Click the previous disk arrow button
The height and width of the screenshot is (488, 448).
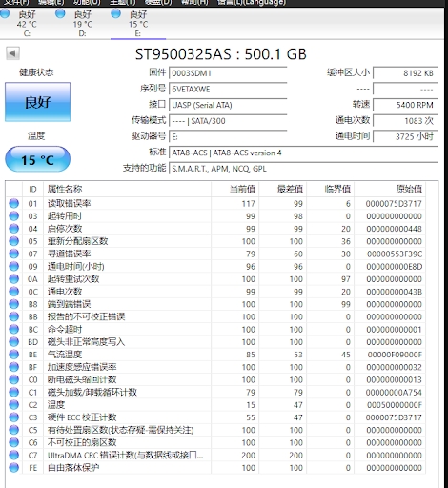coord(12,53)
